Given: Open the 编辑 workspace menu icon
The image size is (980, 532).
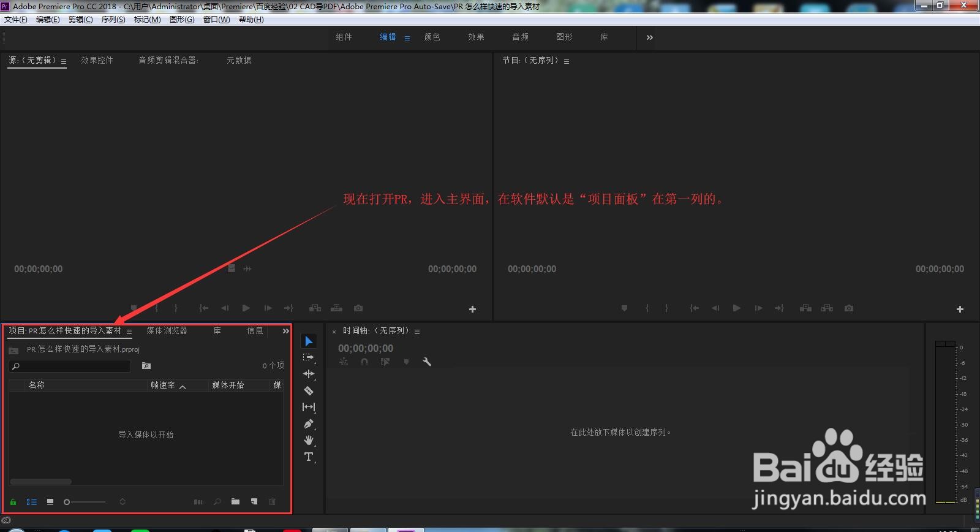Looking at the screenshot, I should coord(407,38).
